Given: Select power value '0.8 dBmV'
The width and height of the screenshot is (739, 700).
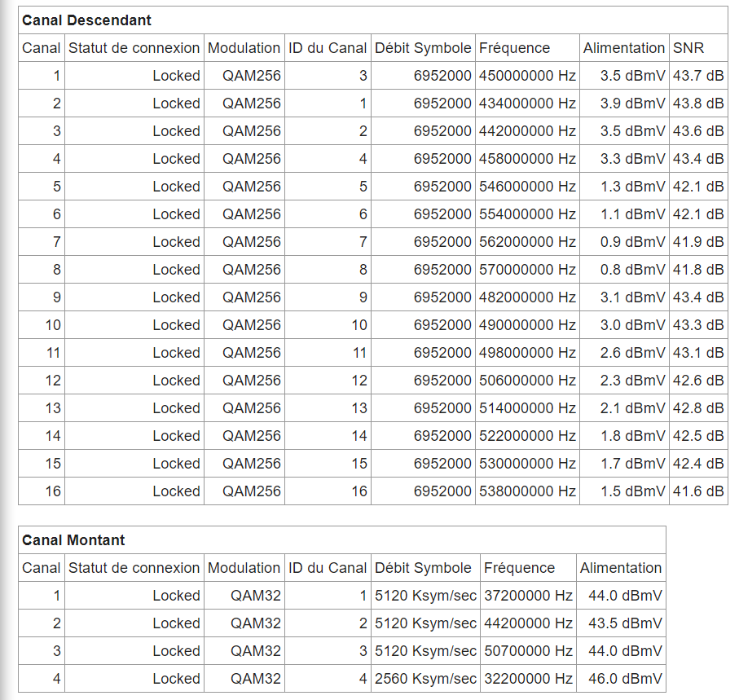Looking at the screenshot, I should pyautogui.click(x=632, y=270).
